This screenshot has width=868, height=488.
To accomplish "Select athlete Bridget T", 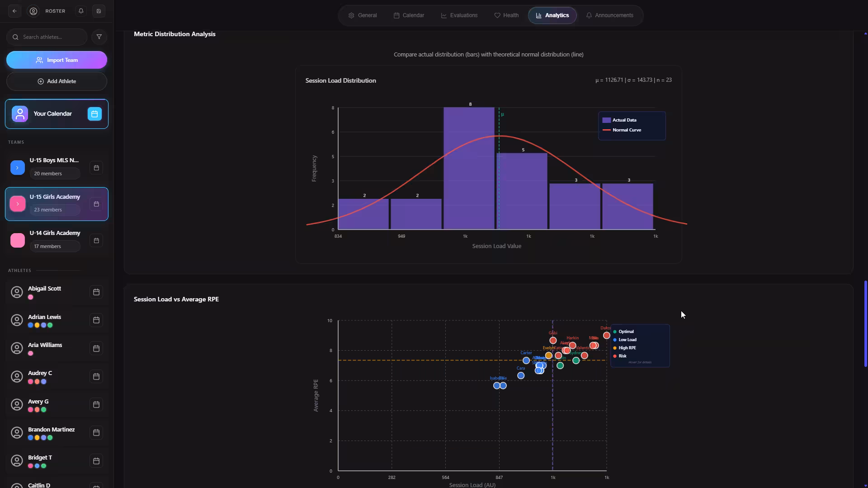I will (x=57, y=461).
